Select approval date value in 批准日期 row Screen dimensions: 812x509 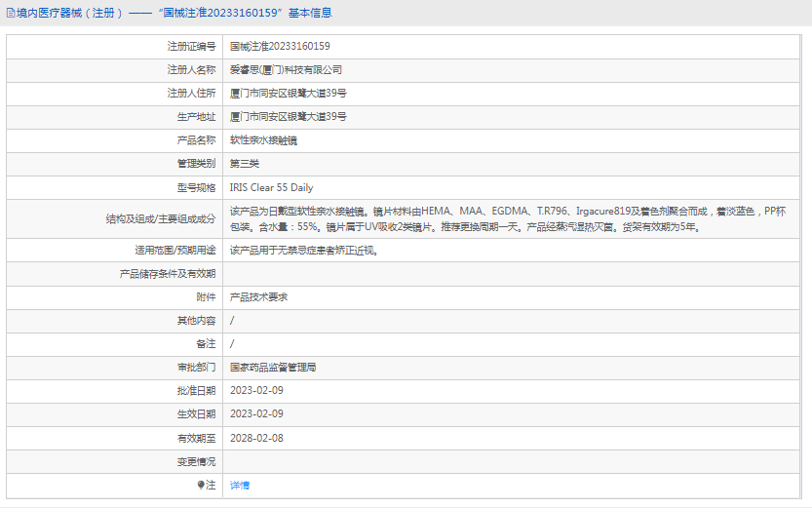(256, 391)
